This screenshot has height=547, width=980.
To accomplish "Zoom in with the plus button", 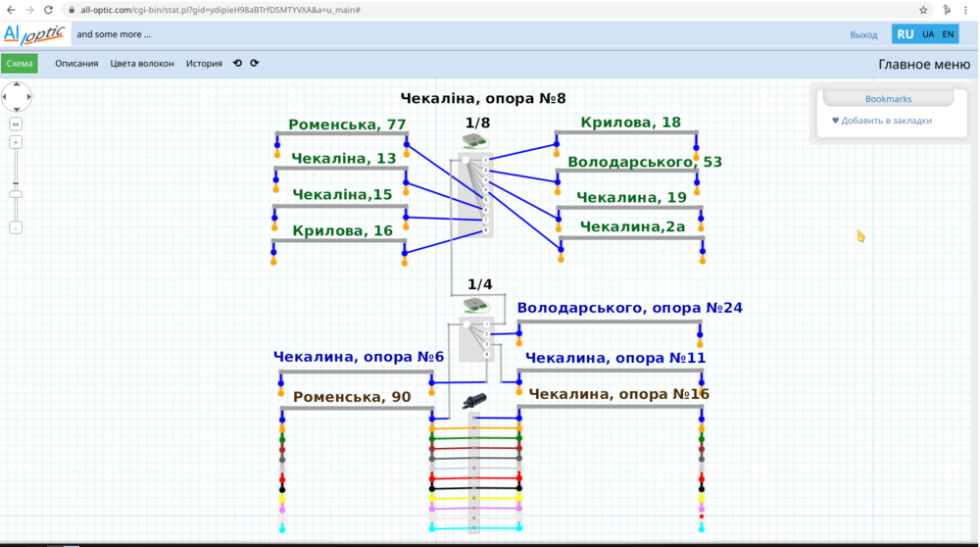I will point(16,142).
